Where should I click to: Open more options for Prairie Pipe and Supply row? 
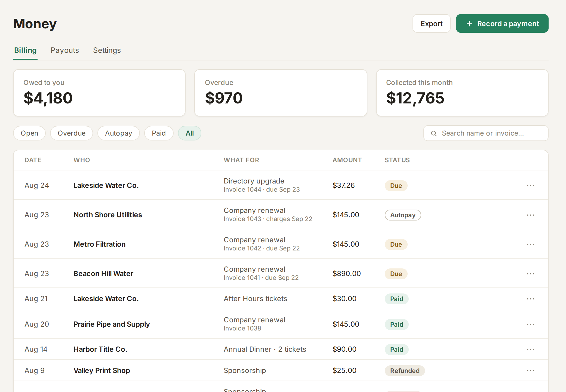click(x=531, y=324)
